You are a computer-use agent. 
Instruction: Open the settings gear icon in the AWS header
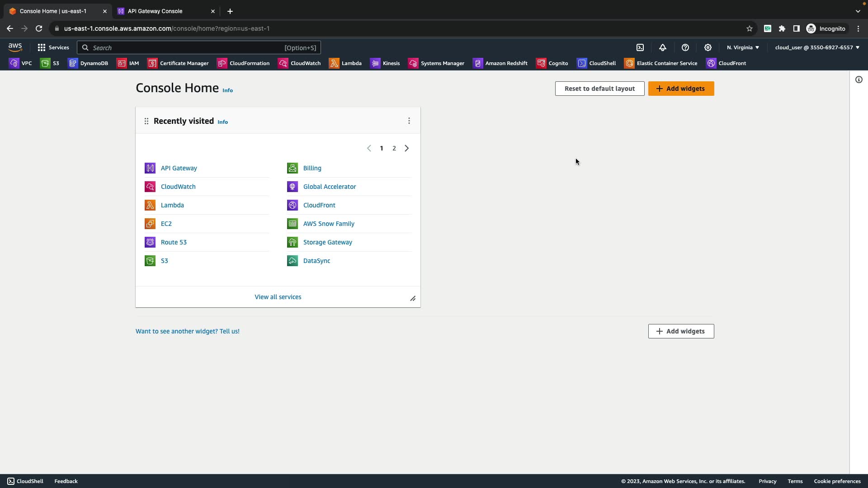coord(708,47)
